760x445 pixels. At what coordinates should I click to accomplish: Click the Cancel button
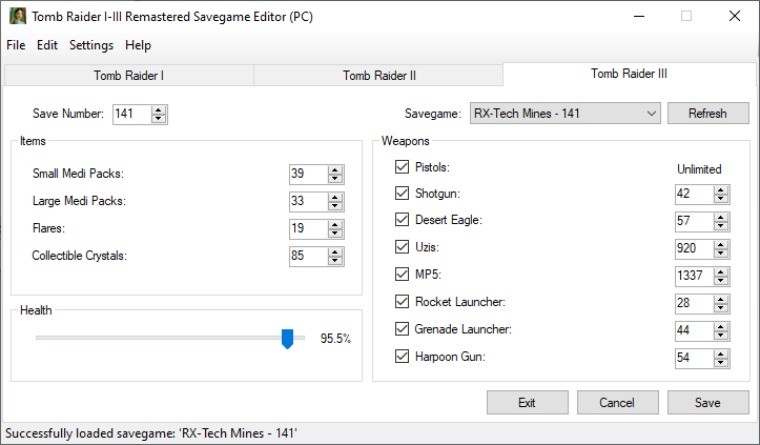point(618,402)
